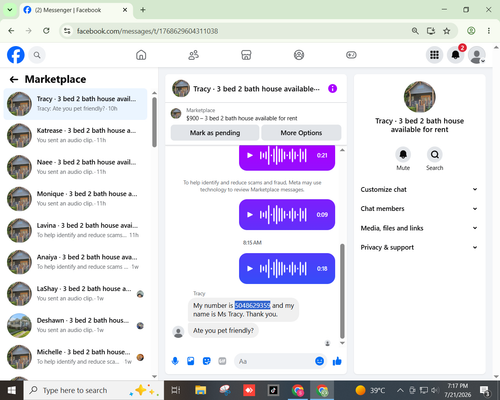Open Lavina conversation in list
Viewport: 500px width, 400px height.
point(75,230)
